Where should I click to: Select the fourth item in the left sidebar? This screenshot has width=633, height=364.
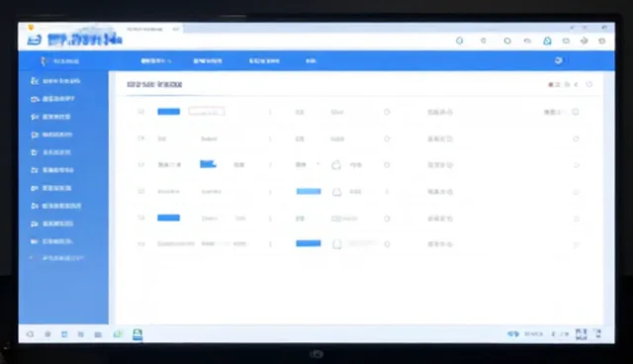point(51,135)
